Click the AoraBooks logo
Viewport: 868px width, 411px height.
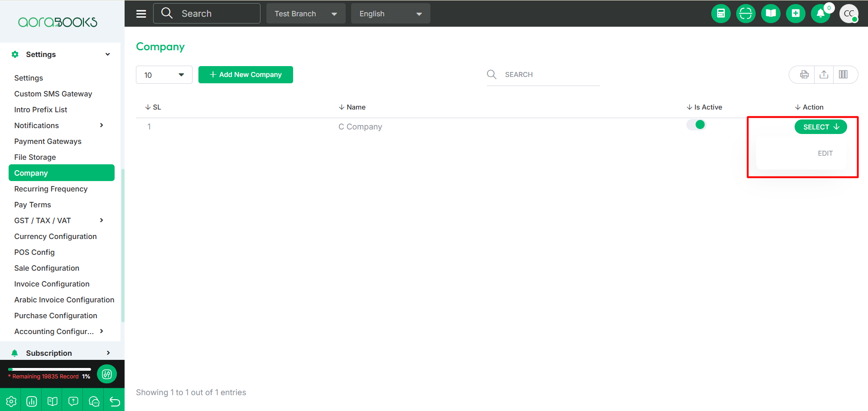58,22
